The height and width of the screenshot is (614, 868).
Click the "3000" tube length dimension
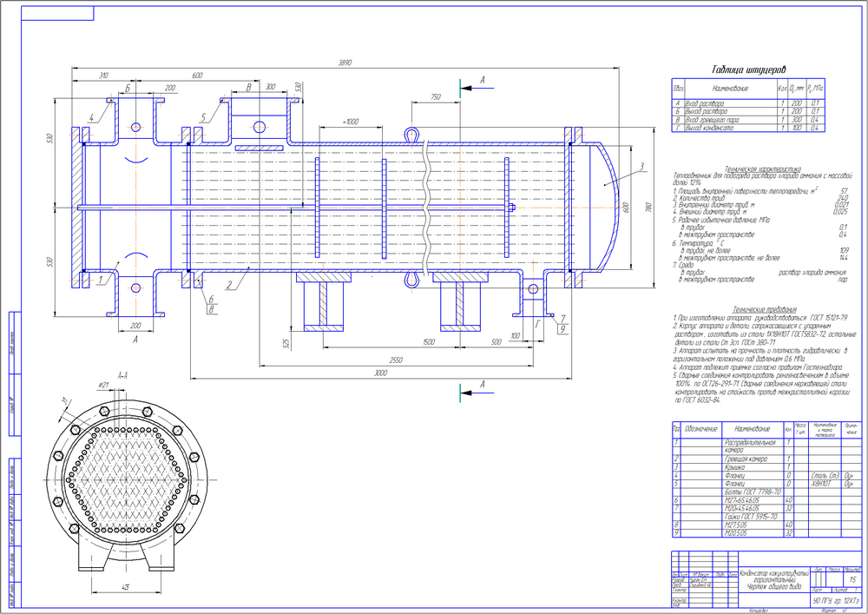(380, 373)
